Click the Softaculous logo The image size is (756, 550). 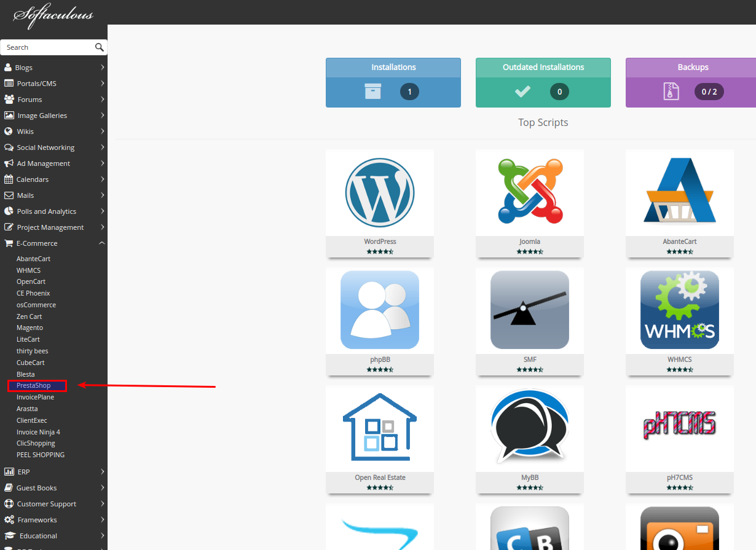(x=53, y=15)
